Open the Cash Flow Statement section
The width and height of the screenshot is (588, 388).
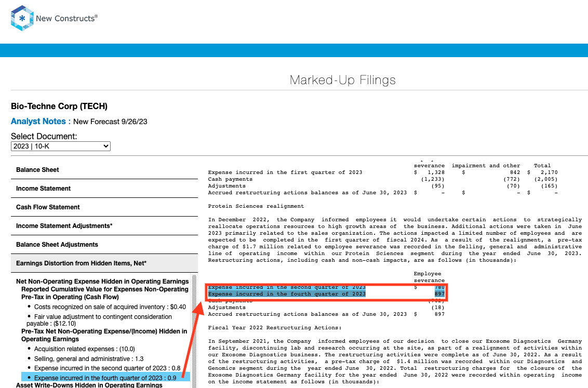coord(104,207)
